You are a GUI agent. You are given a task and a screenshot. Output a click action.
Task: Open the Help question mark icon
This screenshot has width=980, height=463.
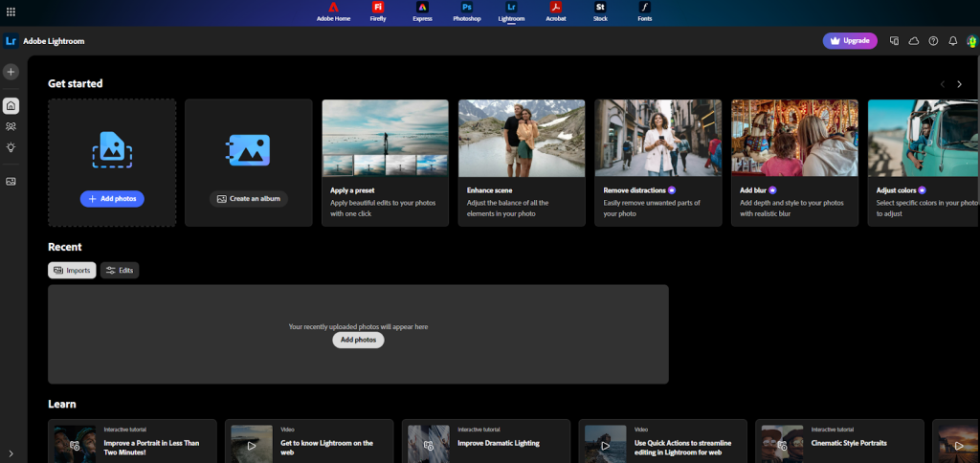tap(933, 41)
